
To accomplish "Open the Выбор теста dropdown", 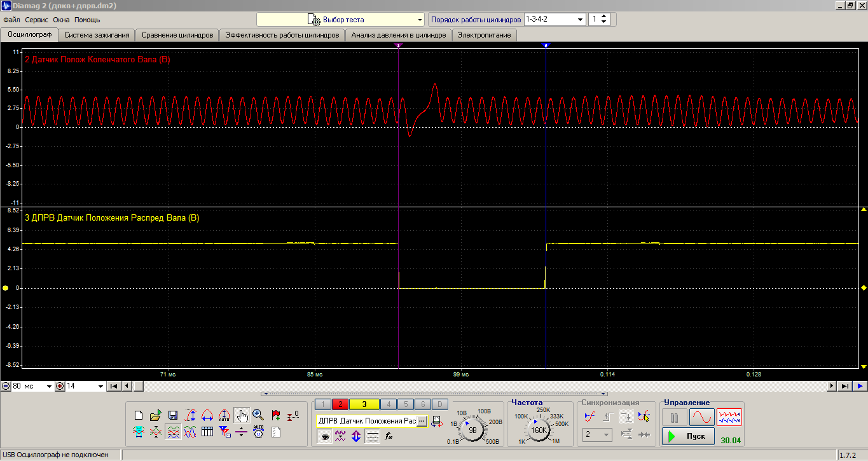I will [340, 20].
